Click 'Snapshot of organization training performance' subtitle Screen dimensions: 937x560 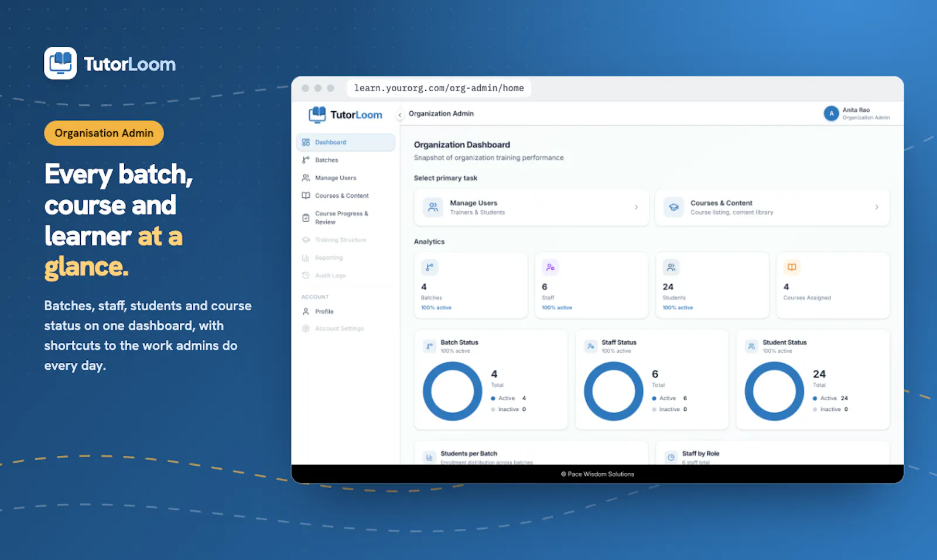click(489, 157)
